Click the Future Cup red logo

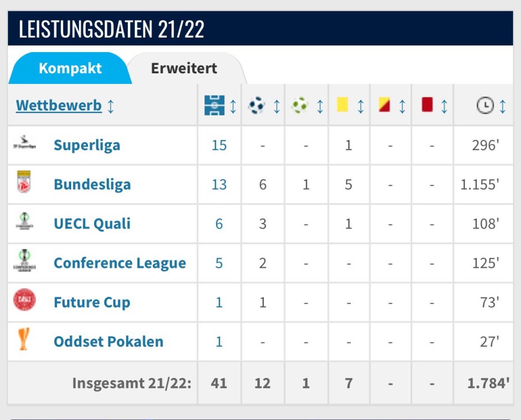[x=24, y=301]
